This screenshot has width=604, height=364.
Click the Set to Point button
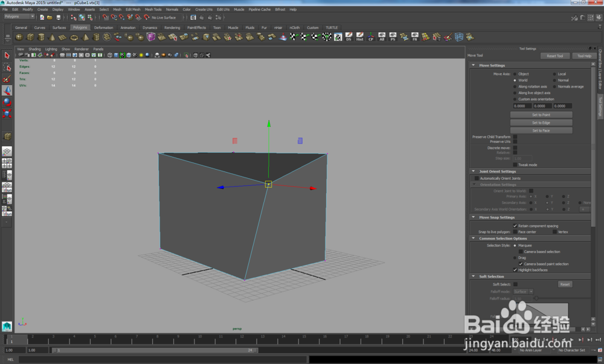(x=541, y=115)
